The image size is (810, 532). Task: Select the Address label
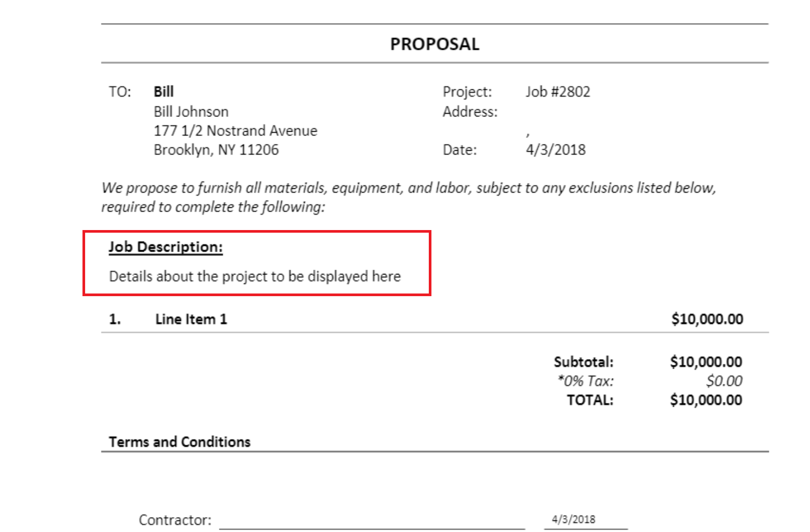coord(470,112)
